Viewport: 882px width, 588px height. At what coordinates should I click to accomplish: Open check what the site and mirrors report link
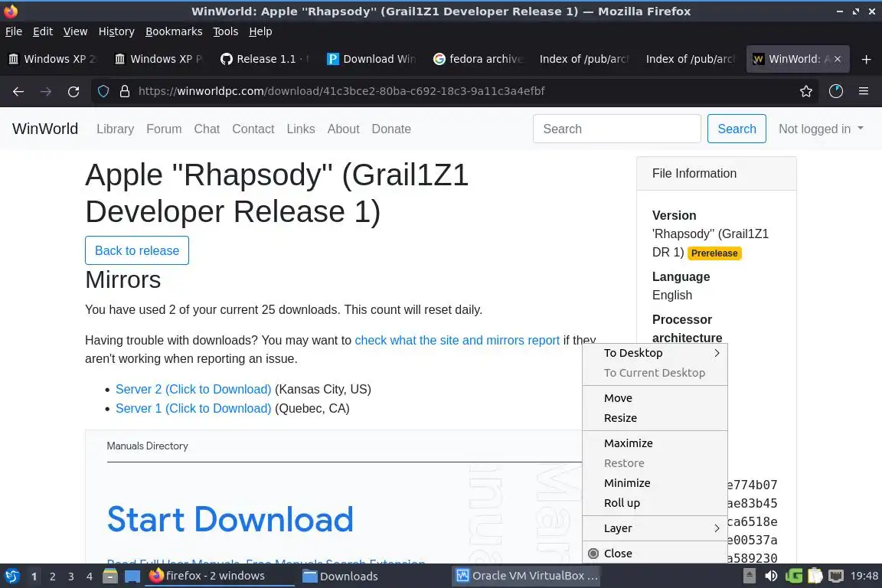(457, 341)
